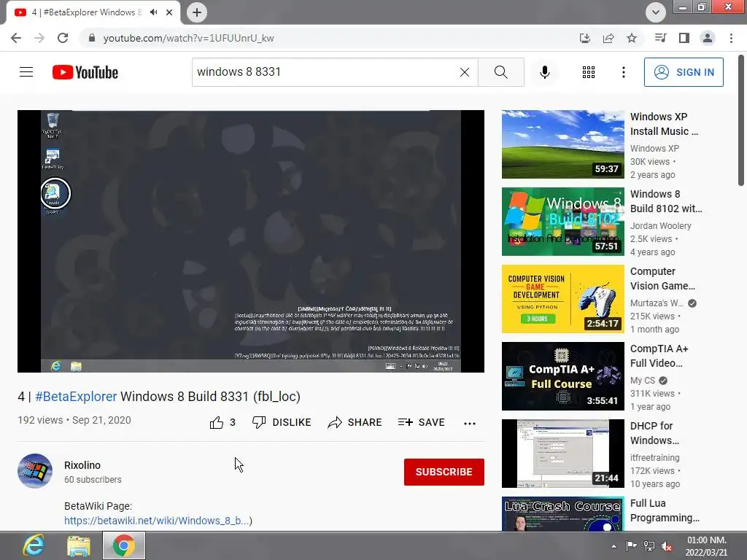Open Chrome three-dot menu
Screen dimensions: 747x560
pyautogui.click(x=731, y=38)
